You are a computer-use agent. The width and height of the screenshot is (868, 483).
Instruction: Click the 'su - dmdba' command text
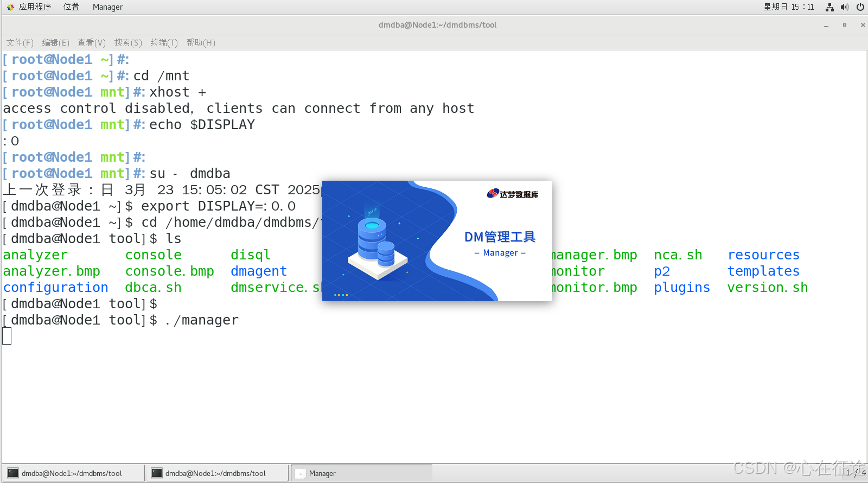(190, 174)
